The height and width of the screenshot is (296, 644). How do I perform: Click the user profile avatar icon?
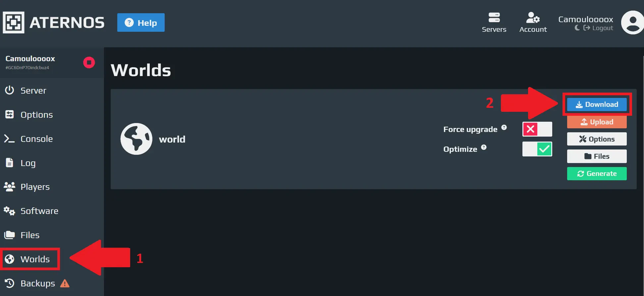tap(632, 22)
